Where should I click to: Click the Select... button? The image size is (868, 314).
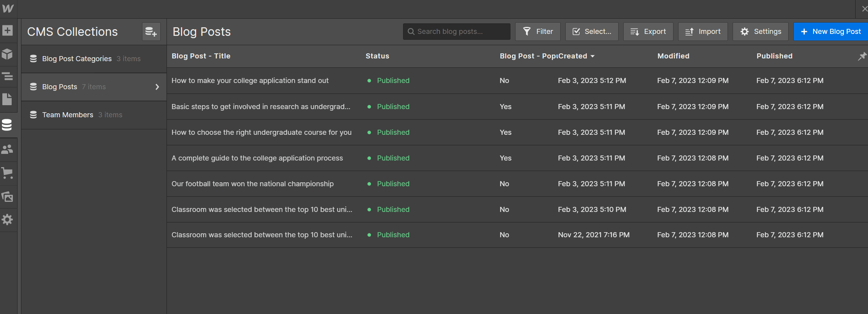coord(592,32)
